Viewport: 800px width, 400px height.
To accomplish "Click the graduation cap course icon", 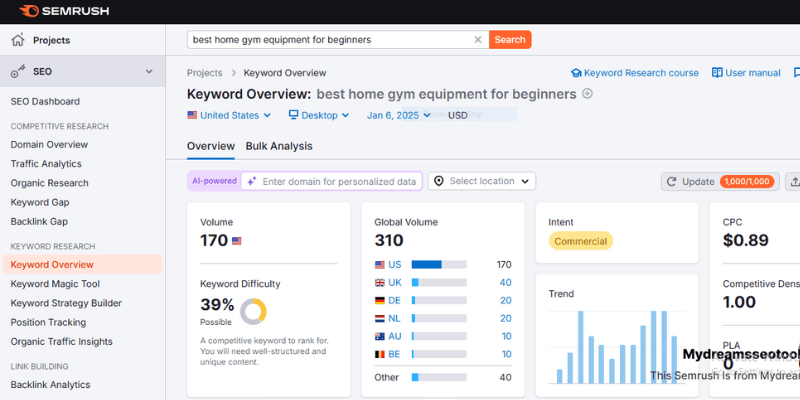I will click(x=576, y=73).
